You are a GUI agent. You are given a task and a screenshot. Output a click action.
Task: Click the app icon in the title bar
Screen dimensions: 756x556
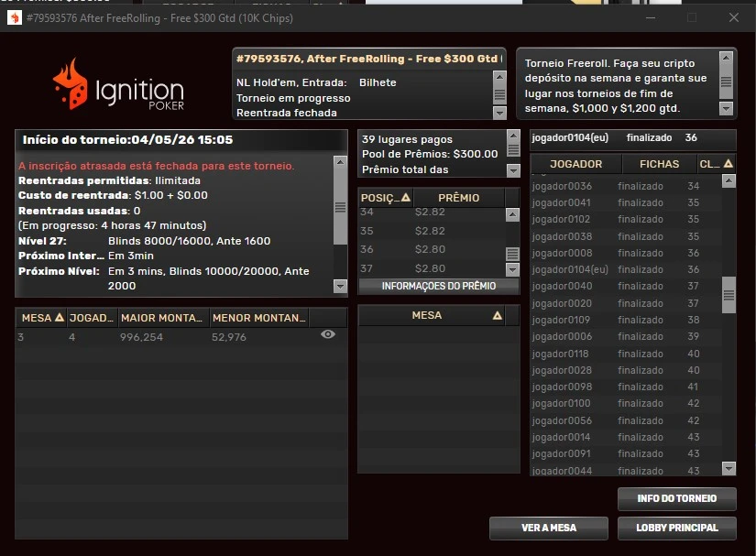14,17
